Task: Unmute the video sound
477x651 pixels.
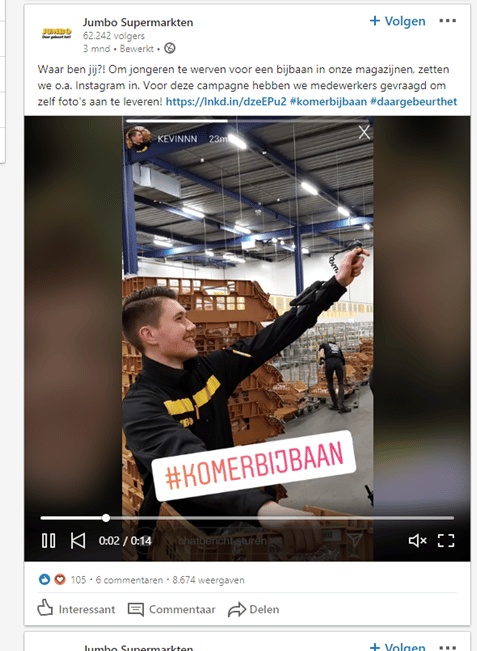Action: [417, 541]
